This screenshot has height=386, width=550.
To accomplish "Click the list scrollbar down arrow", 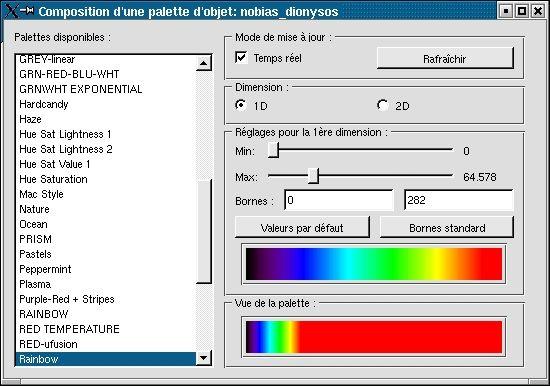I will point(203,358).
